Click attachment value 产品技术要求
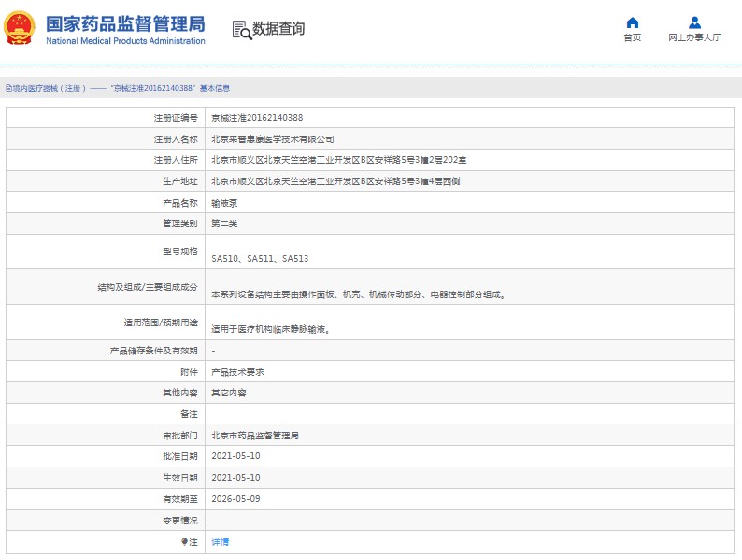 pos(237,372)
